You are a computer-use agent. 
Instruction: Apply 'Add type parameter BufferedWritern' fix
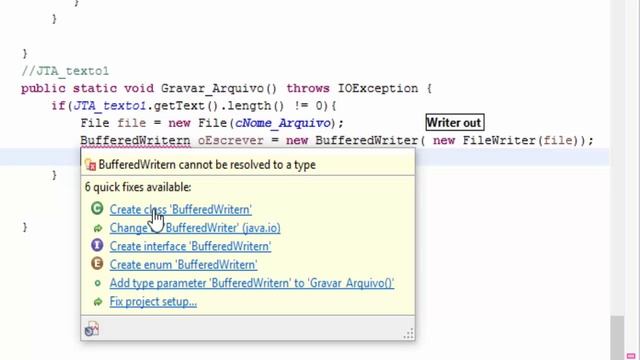coord(252,283)
